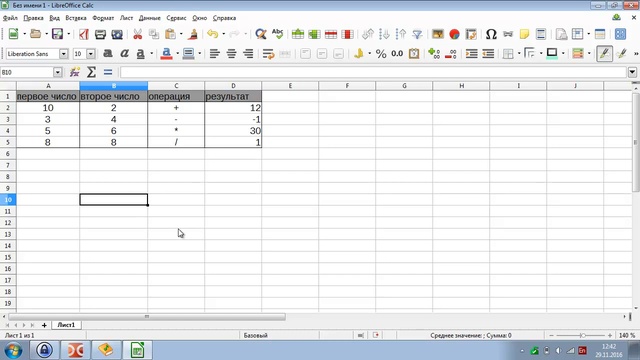The image size is (640, 360).
Task: Click the Paste clipboard icon
Action: coord(170,34)
